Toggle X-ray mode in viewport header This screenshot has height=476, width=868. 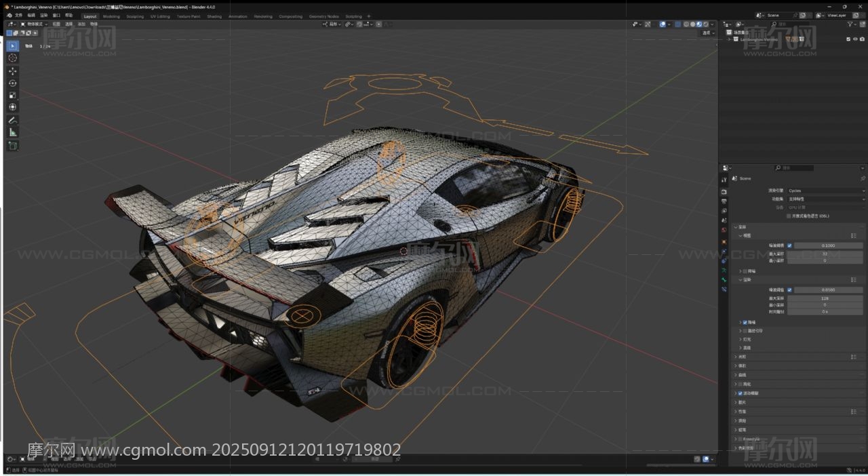(x=677, y=24)
